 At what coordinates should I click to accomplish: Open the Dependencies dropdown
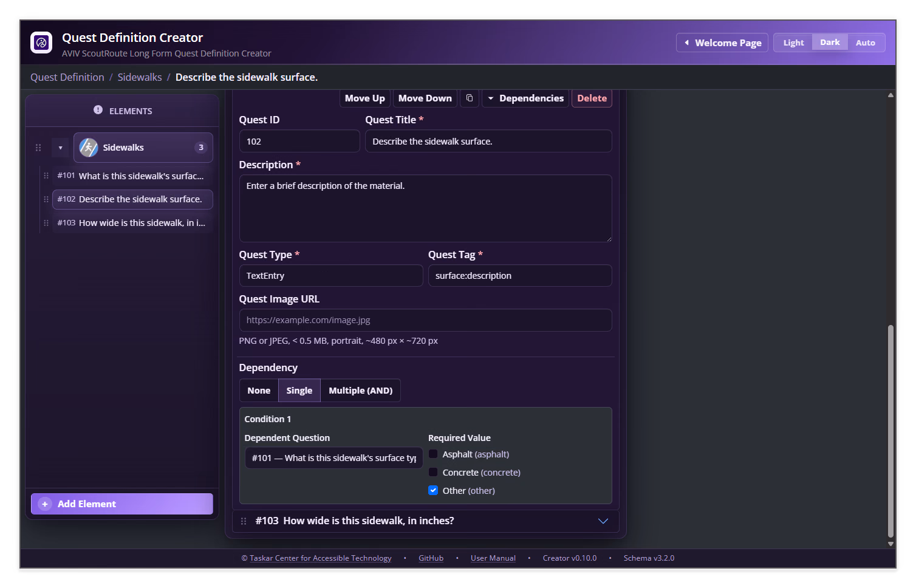525,98
